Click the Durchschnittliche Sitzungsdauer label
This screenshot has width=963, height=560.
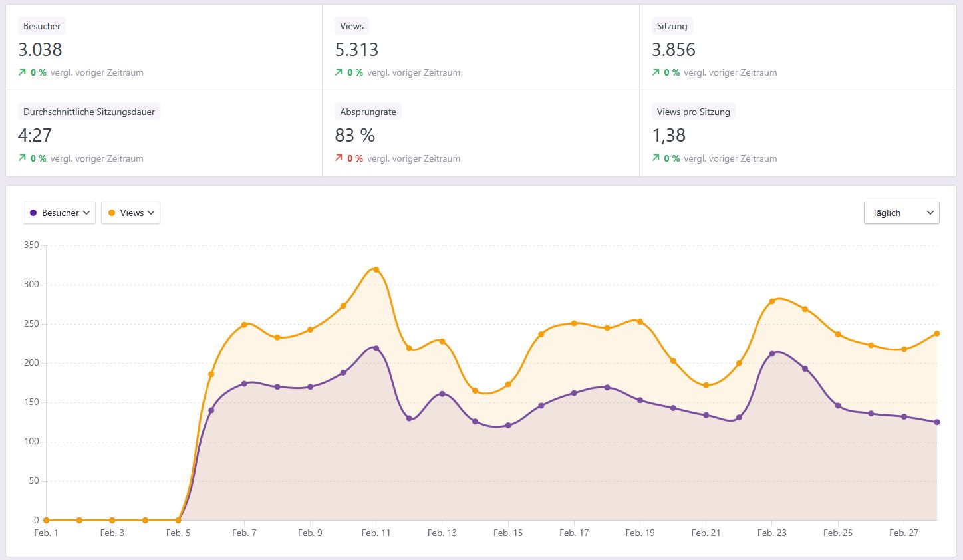pos(89,112)
